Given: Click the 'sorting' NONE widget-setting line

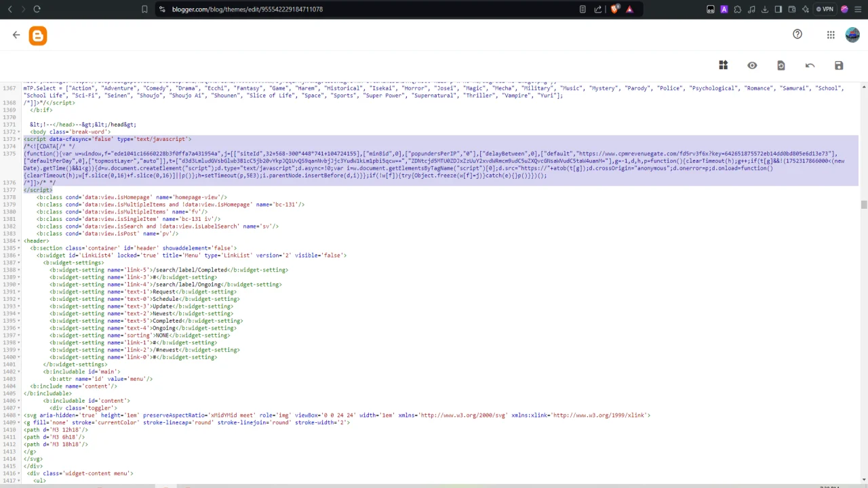Looking at the screenshot, I should coord(140,335).
